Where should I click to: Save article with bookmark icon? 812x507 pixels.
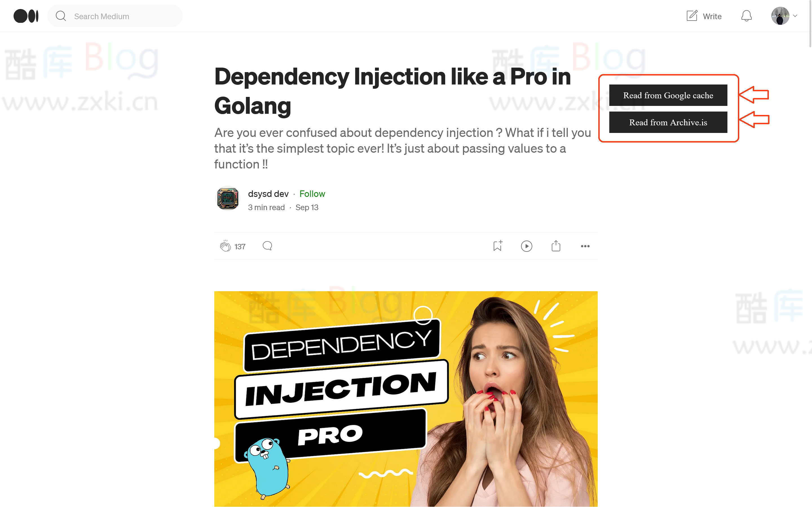498,246
